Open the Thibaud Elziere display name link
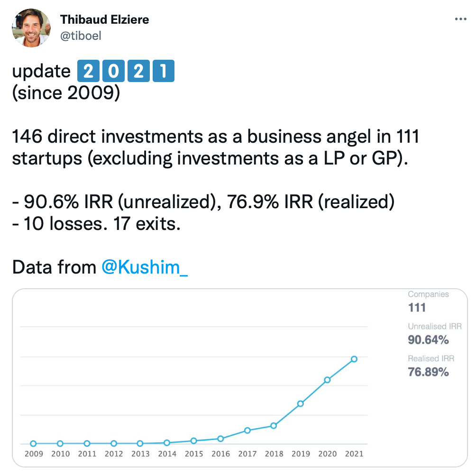 click(104, 19)
